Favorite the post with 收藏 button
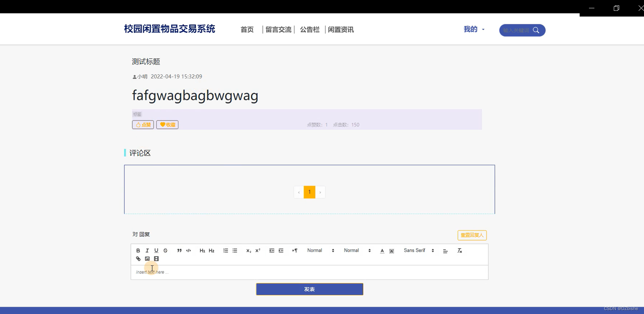Screen dimensions: 644x314 [x=167, y=124]
